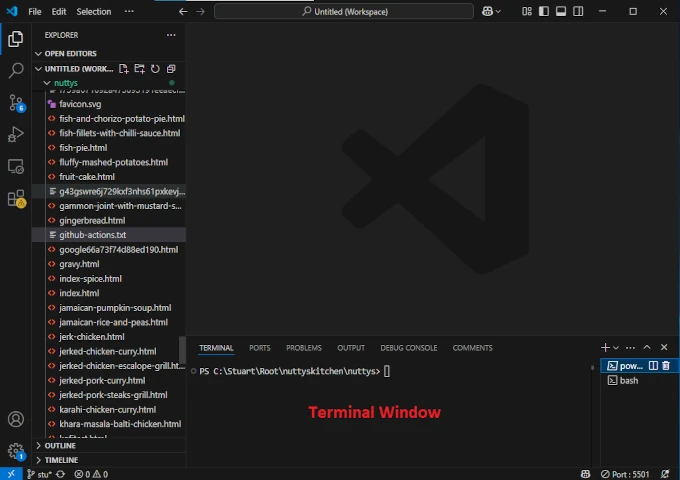Viewport: 680px width, 480px height.
Task: Go back using navigation arrow
Action: tap(183, 12)
